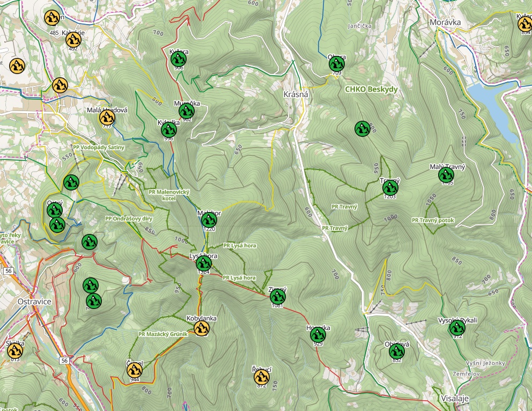Click the Vyšní Ježonky place label
The image size is (532, 411).
point(485,363)
